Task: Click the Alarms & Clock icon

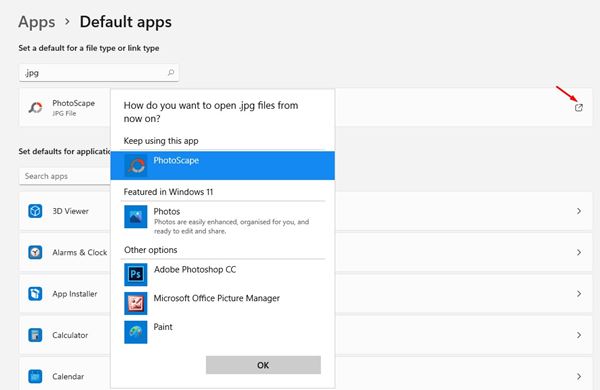Action: [x=35, y=252]
